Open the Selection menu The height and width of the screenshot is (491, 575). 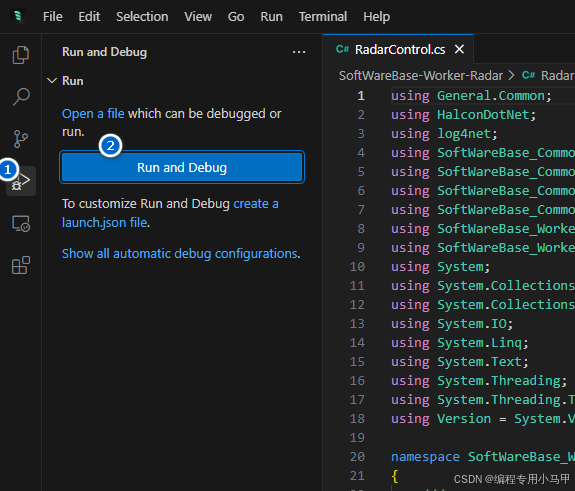coord(142,17)
